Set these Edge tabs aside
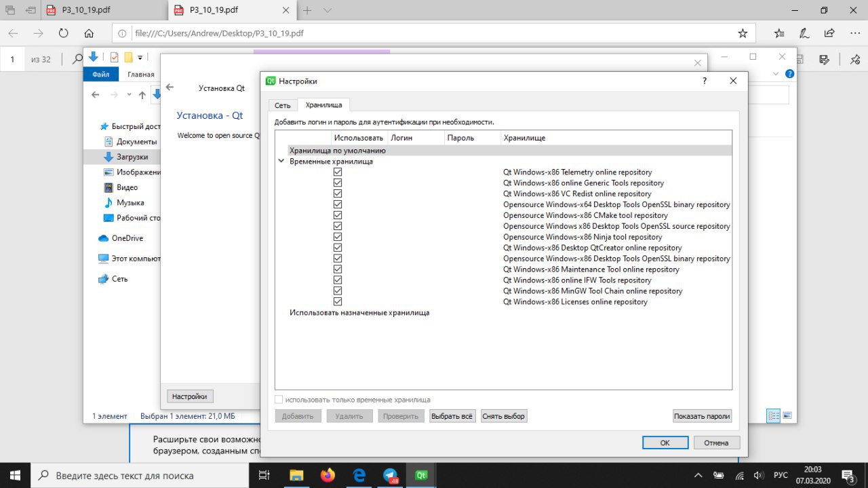 [x=31, y=10]
